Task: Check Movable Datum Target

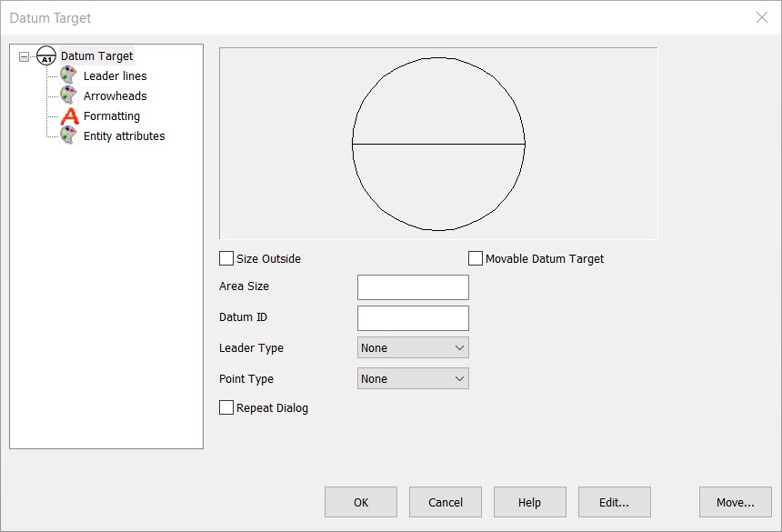Action: (475, 258)
